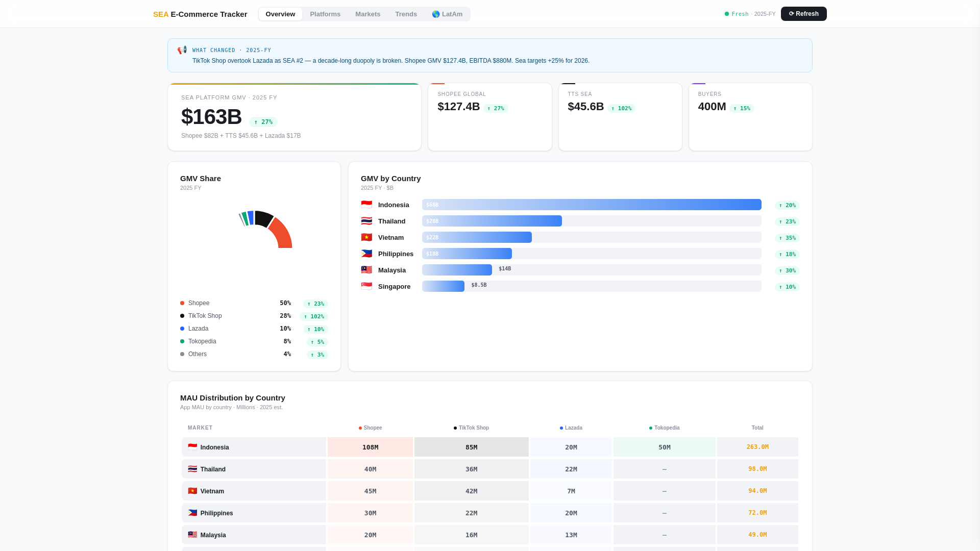Screen dimensions: 980x551
Task: Click the Vietnam $22B bar
Action: tap(477, 237)
